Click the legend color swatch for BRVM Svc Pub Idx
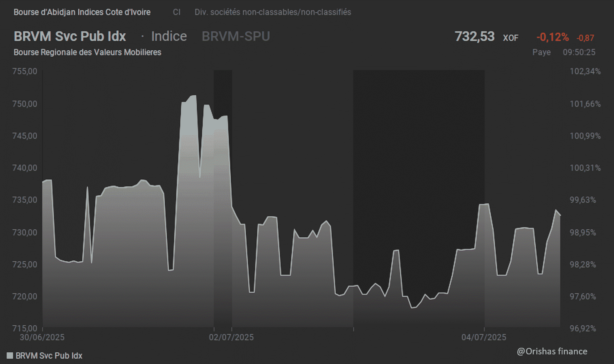 coord(10,356)
